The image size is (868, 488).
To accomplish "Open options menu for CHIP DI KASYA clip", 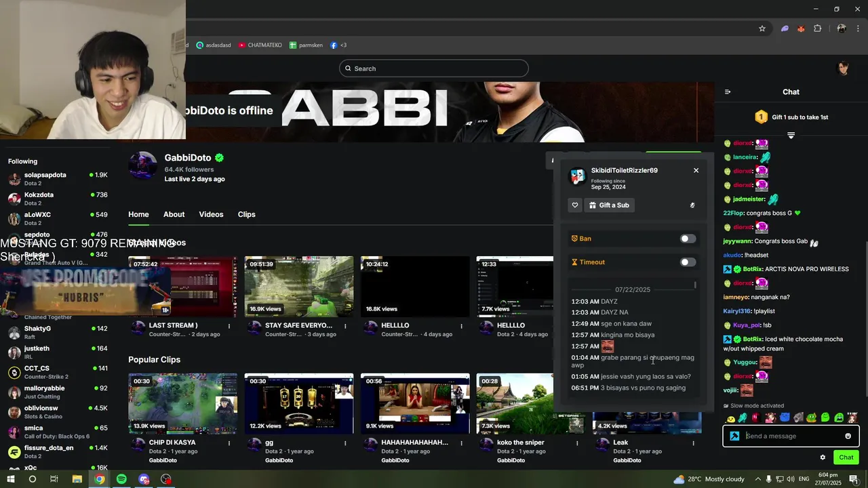I will coord(229,443).
